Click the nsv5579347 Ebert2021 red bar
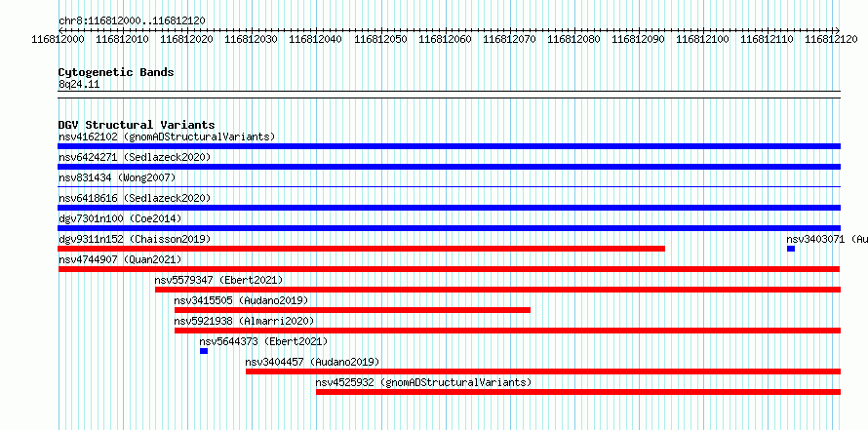 [497, 290]
